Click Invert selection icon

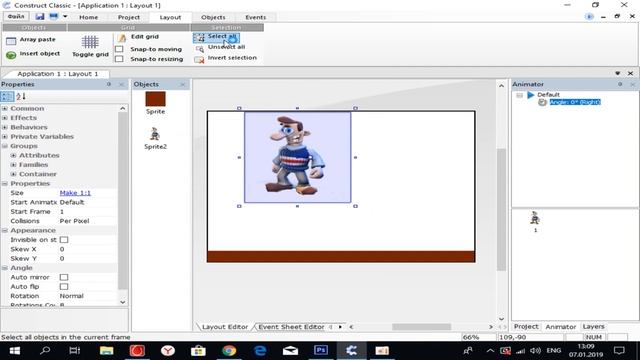(199, 60)
